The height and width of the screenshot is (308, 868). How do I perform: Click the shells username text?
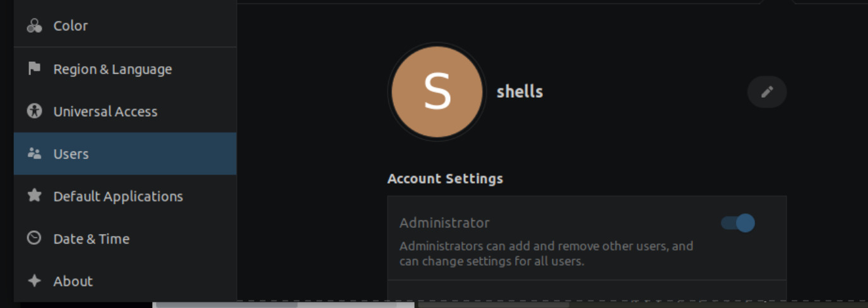click(520, 92)
